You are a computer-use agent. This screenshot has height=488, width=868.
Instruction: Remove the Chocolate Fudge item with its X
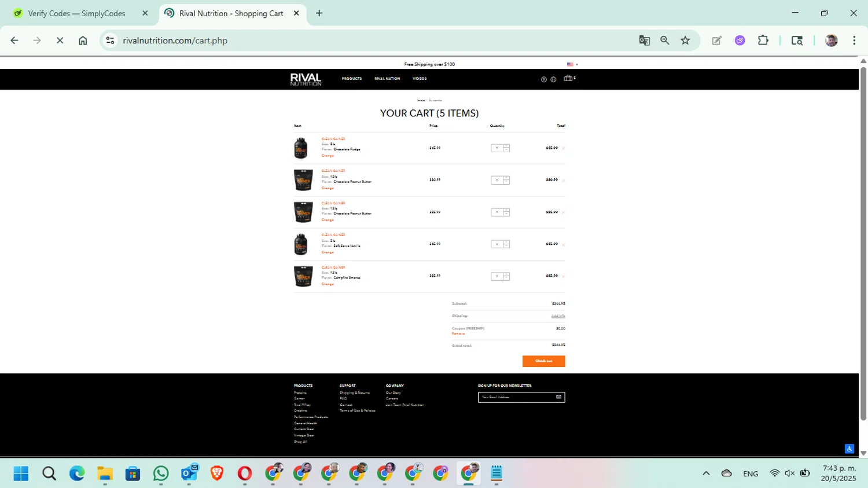click(564, 148)
